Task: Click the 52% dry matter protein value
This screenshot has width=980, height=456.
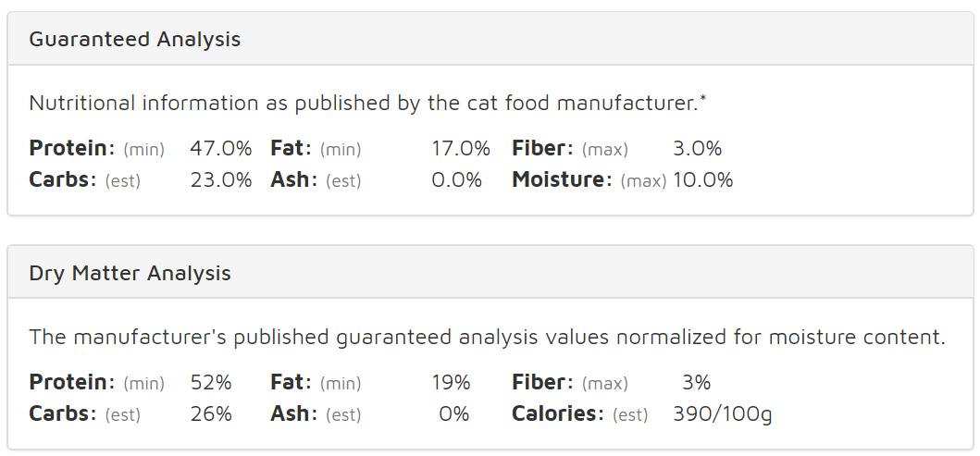Action: [x=211, y=382]
